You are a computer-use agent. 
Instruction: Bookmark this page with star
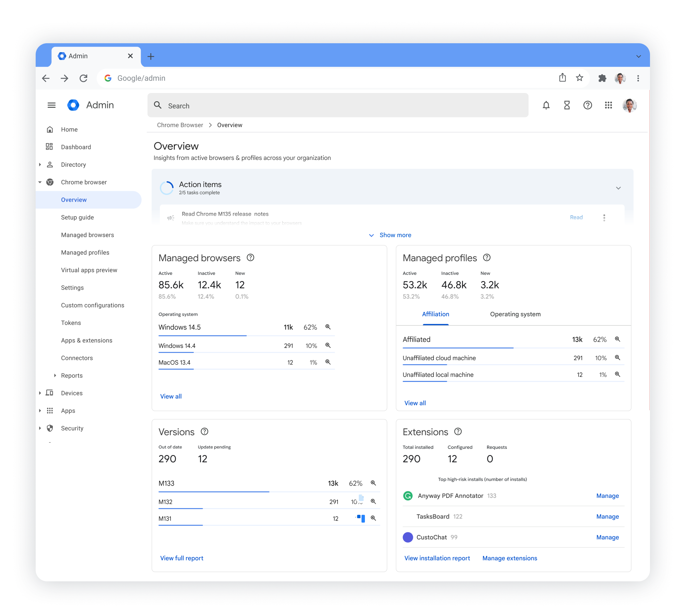(580, 78)
